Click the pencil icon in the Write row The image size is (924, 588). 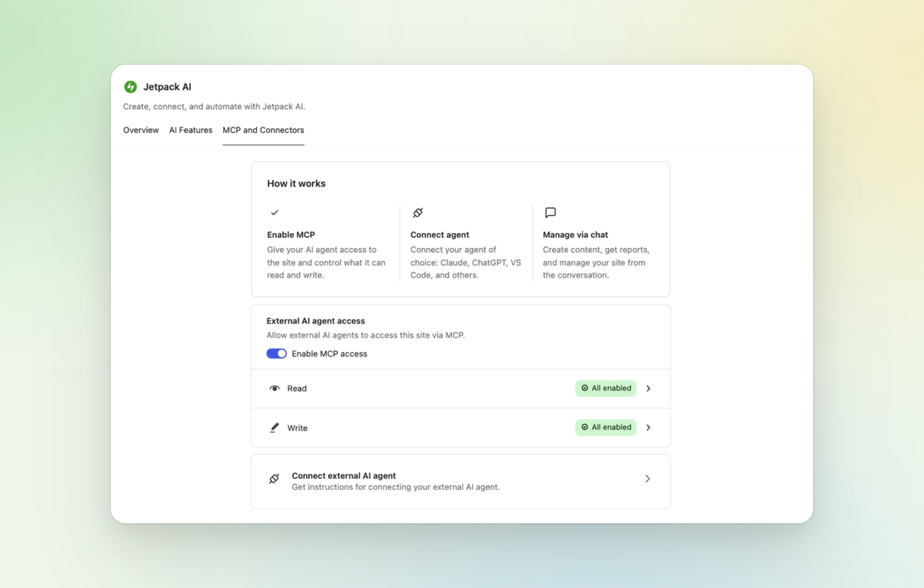click(x=274, y=428)
